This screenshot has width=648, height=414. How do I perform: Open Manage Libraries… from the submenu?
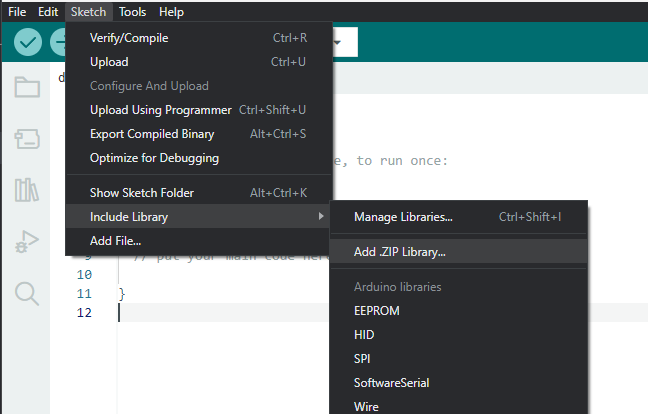click(403, 217)
